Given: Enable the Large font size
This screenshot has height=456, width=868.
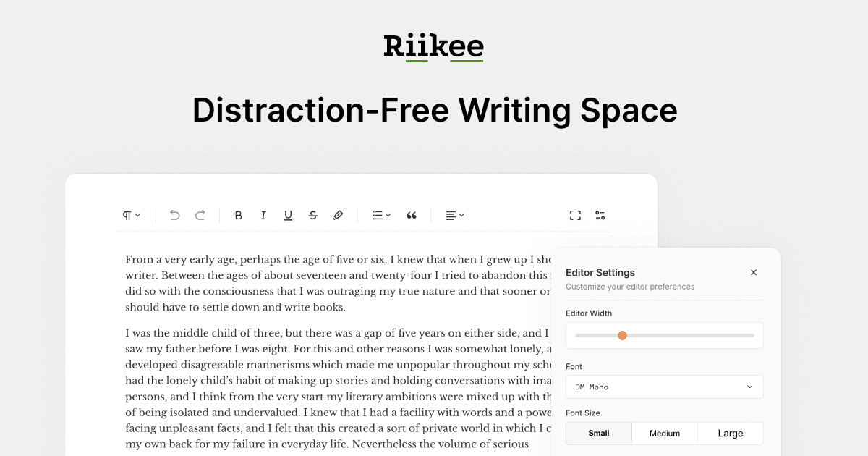Looking at the screenshot, I should point(730,433).
